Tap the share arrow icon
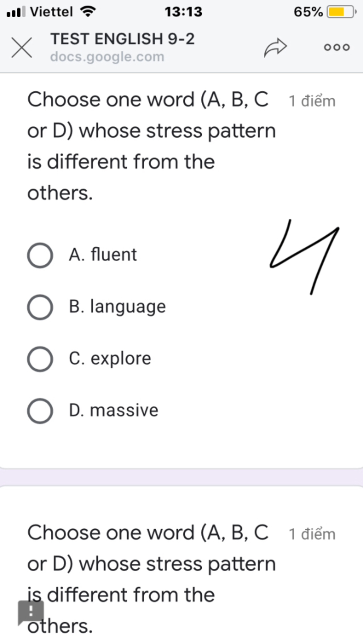 coord(275,47)
